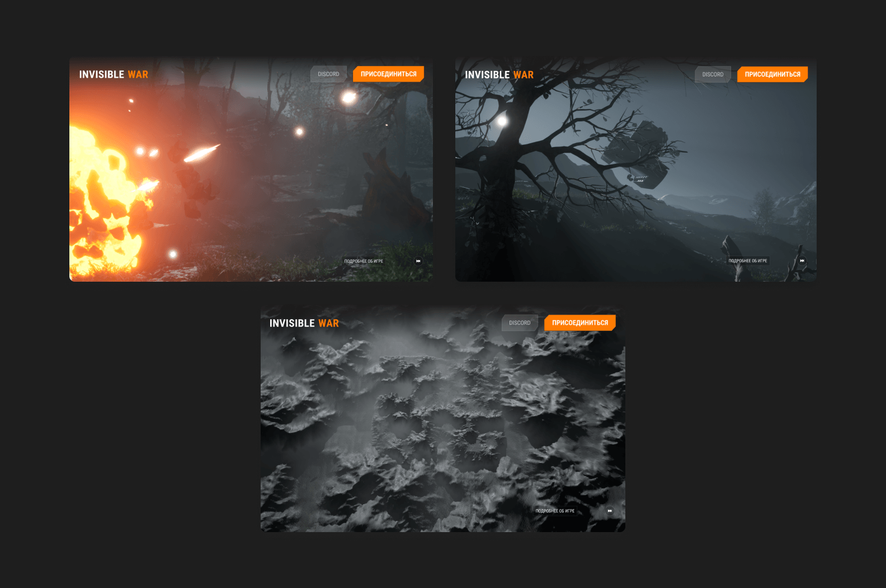Open Discord from the dead tree scene header
886x588 pixels.
[x=713, y=74]
